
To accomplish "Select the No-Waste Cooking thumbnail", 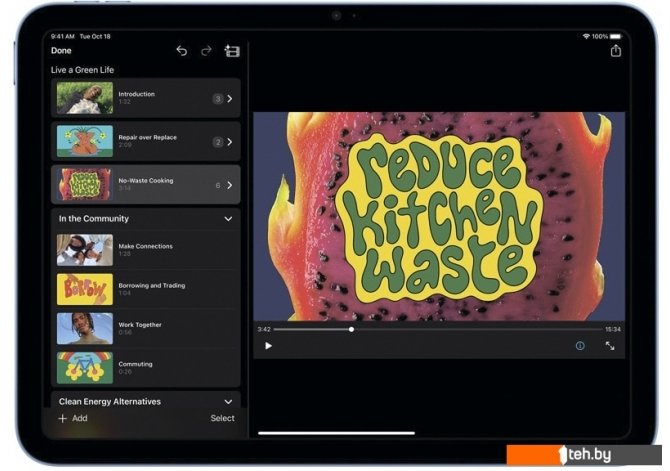I will pyautogui.click(x=85, y=184).
